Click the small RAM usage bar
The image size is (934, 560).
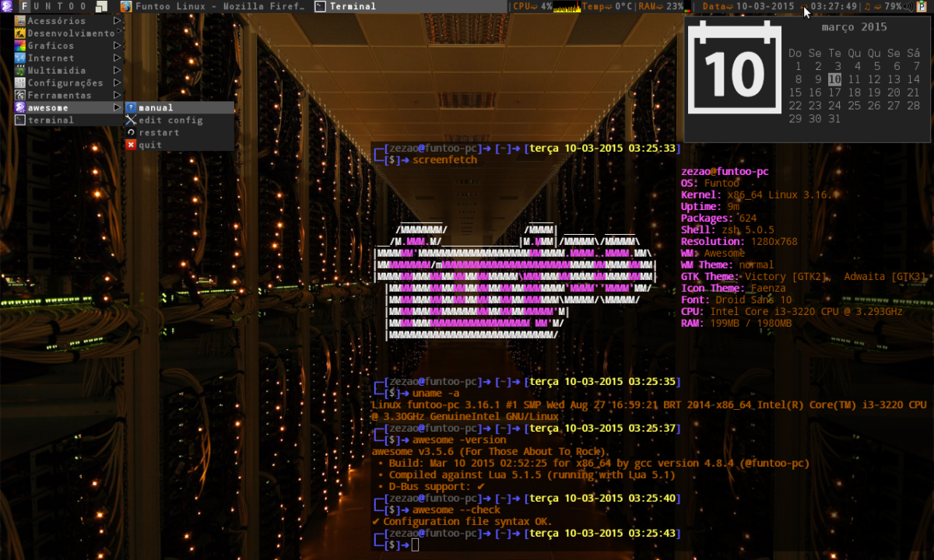[x=688, y=7]
